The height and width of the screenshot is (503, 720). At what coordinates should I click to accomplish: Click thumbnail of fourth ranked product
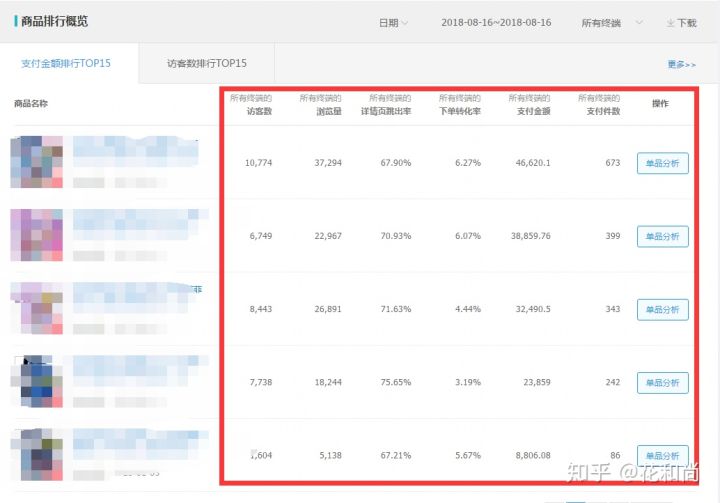point(37,381)
